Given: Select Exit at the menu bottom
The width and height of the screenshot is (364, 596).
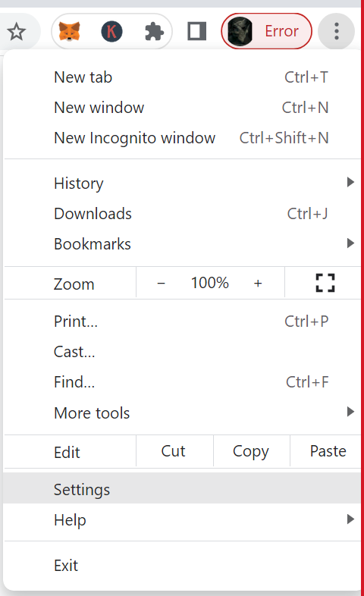Looking at the screenshot, I should (x=182, y=566).
